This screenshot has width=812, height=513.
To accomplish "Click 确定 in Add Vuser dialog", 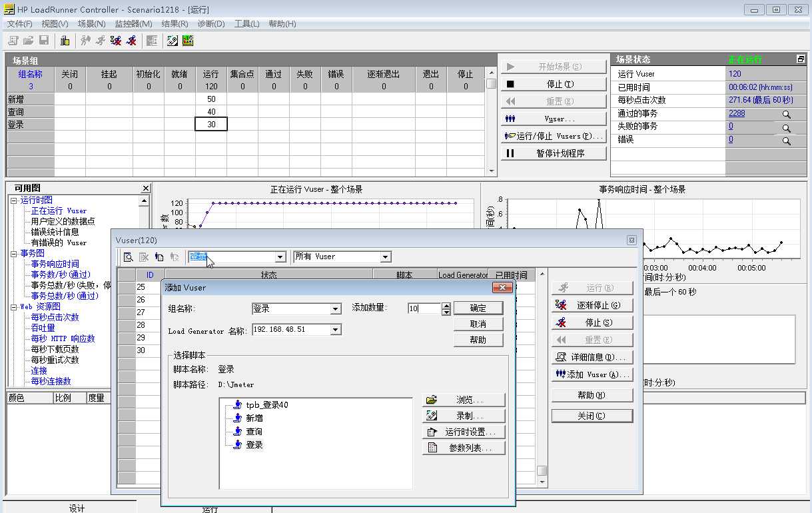I will coord(478,308).
